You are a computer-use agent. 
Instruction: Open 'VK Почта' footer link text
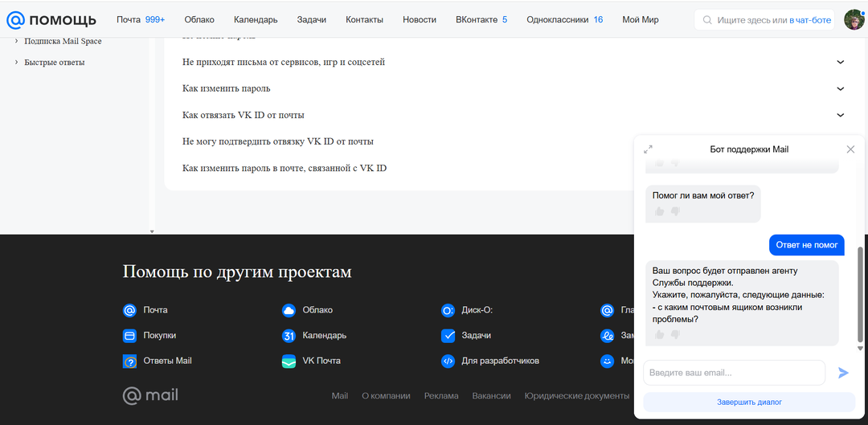point(321,362)
